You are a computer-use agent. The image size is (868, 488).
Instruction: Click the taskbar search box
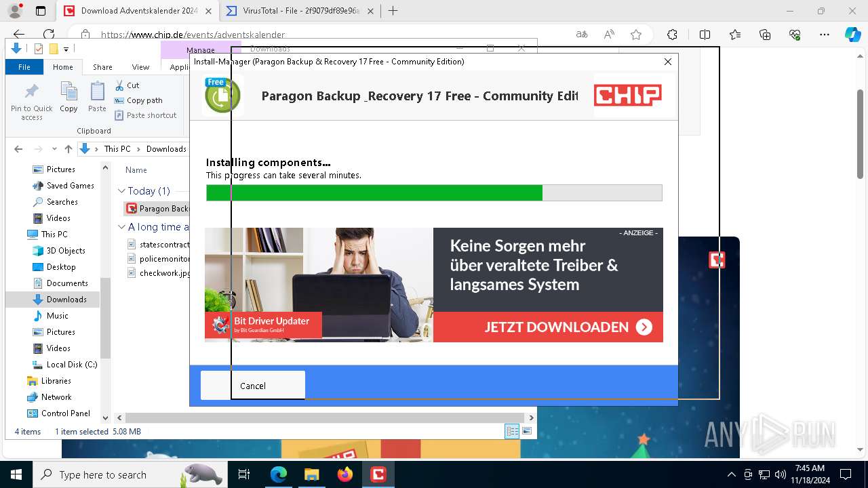[x=130, y=474]
